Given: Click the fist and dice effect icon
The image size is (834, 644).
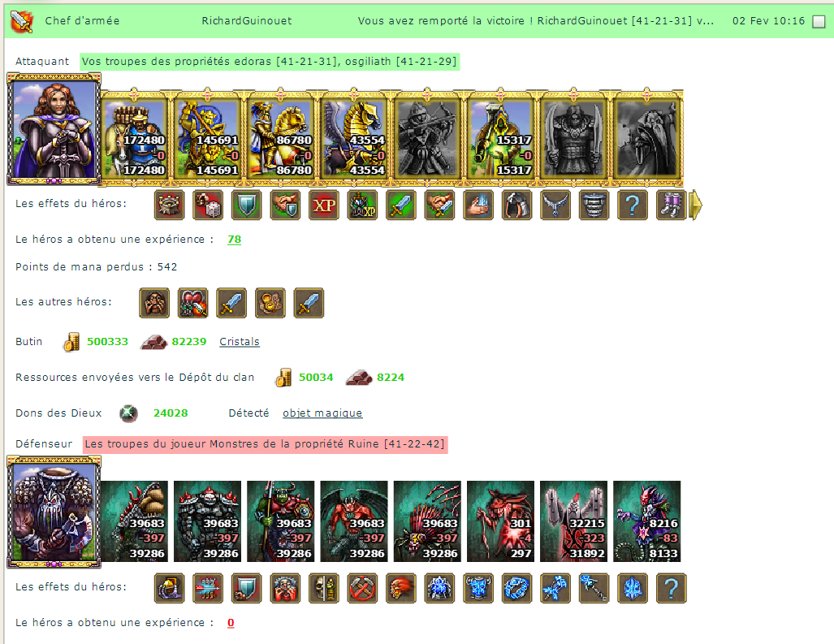Looking at the screenshot, I should tap(208, 205).
